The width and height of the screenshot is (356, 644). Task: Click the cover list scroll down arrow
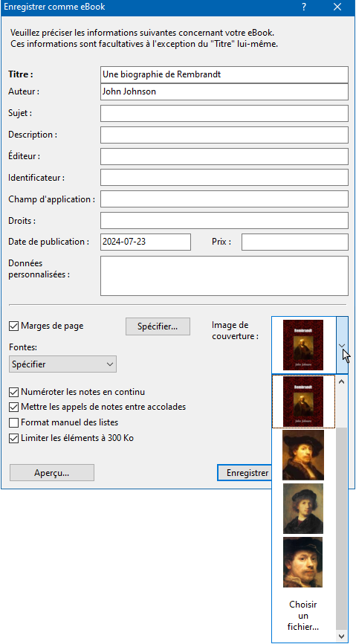pos(341,637)
